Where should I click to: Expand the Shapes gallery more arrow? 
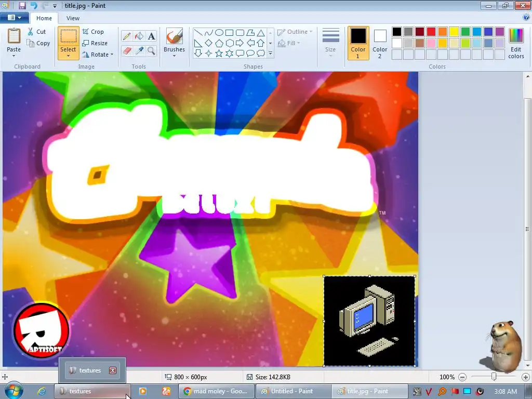pyautogui.click(x=270, y=54)
